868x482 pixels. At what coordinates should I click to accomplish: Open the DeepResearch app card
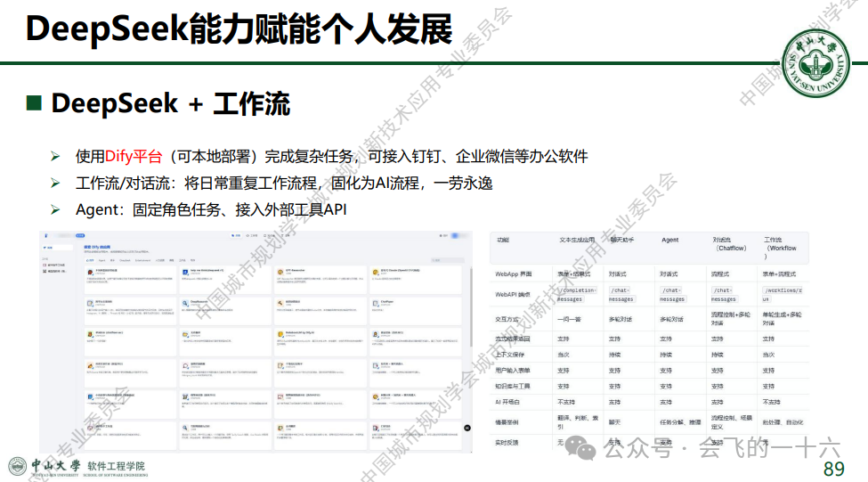pyautogui.click(x=224, y=310)
